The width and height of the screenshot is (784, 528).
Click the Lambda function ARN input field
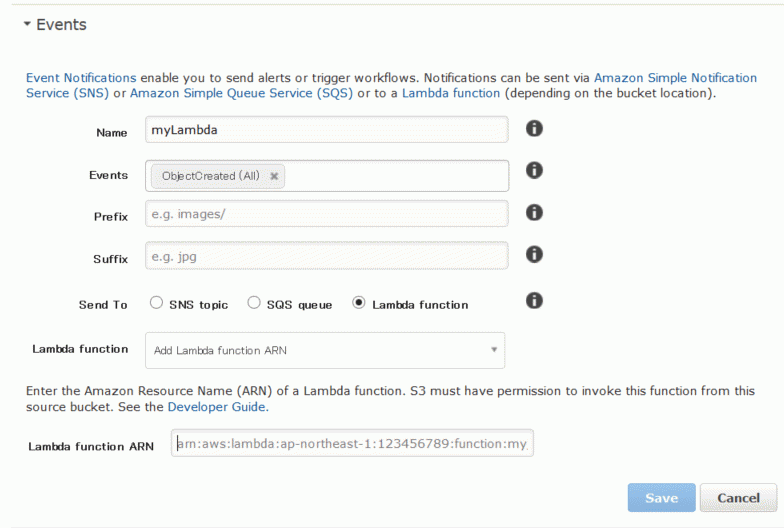click(352, 444)
